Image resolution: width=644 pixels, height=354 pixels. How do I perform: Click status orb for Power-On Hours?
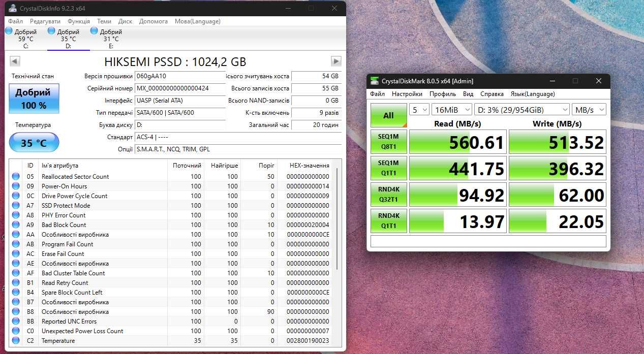[x=16, y=186]
